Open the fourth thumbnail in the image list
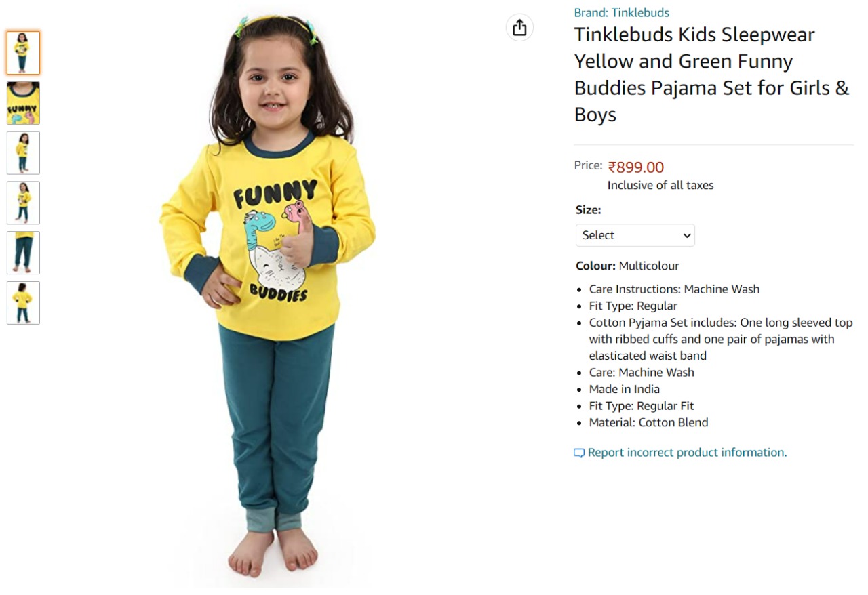 point(23,203)
